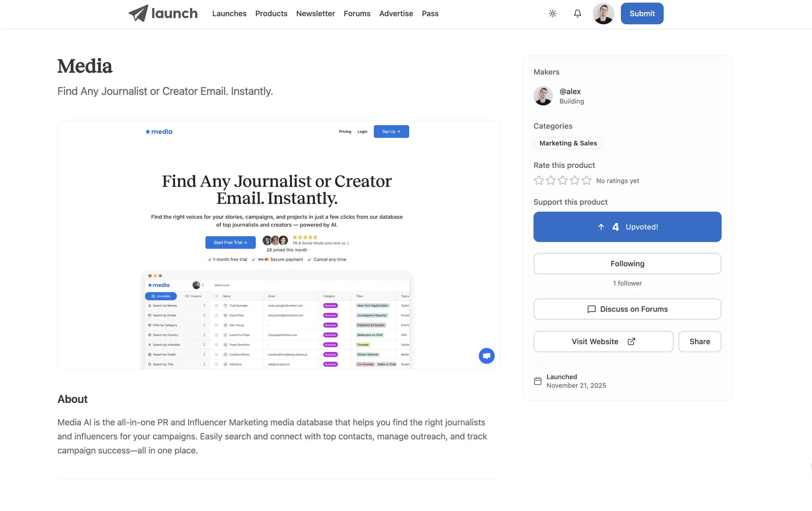Toggle the Following button
Viewport: 812px width, 511px height.
[x=627, y=263]
